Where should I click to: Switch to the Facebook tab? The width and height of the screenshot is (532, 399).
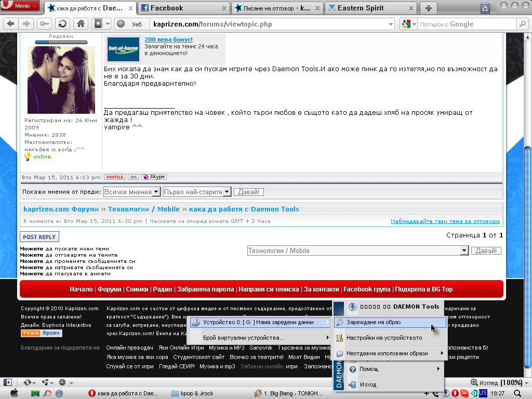coord(183,8)
